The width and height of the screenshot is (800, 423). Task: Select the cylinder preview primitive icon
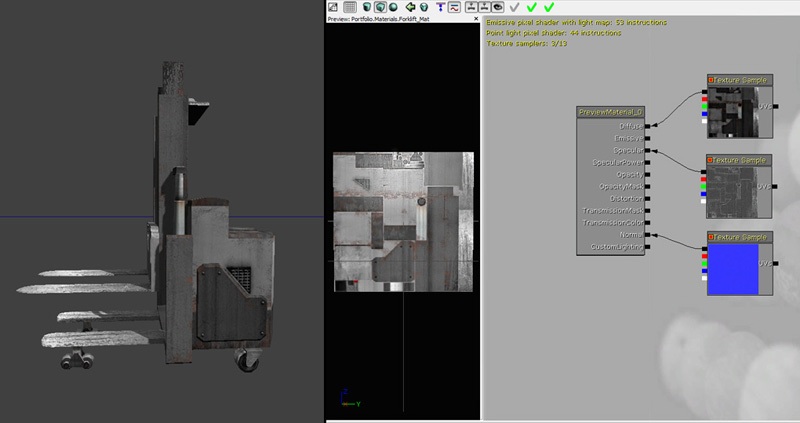(366, 7)
